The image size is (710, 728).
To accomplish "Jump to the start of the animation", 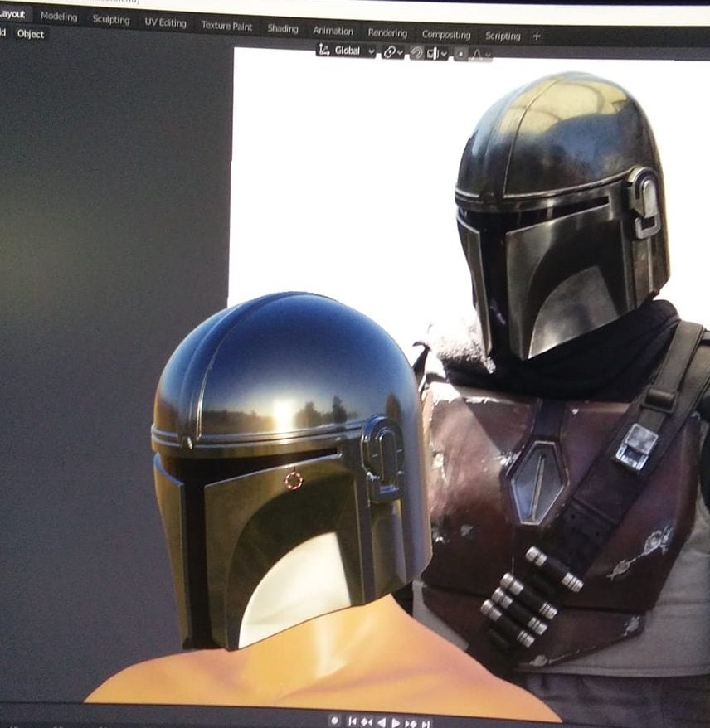I will point(353,721).
